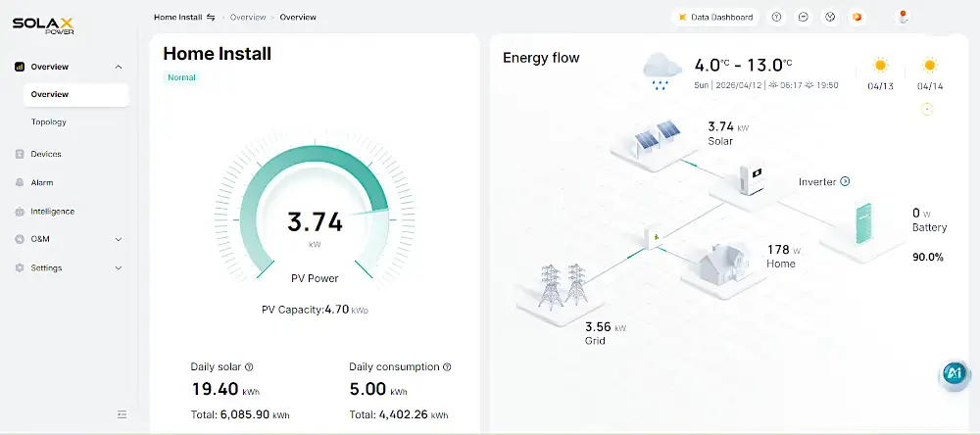Click the help question-mark icon in header
This screenshot has width=980, height=435.
(776, 18)
